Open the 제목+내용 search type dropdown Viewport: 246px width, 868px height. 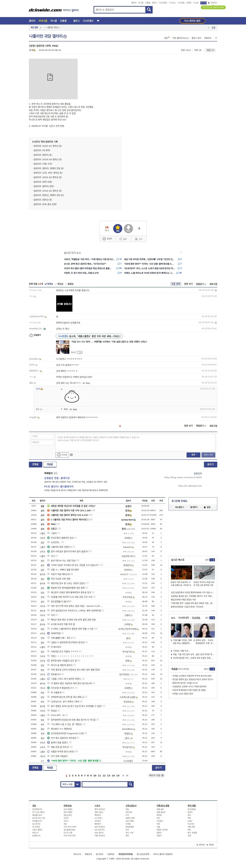coord(71,784)
